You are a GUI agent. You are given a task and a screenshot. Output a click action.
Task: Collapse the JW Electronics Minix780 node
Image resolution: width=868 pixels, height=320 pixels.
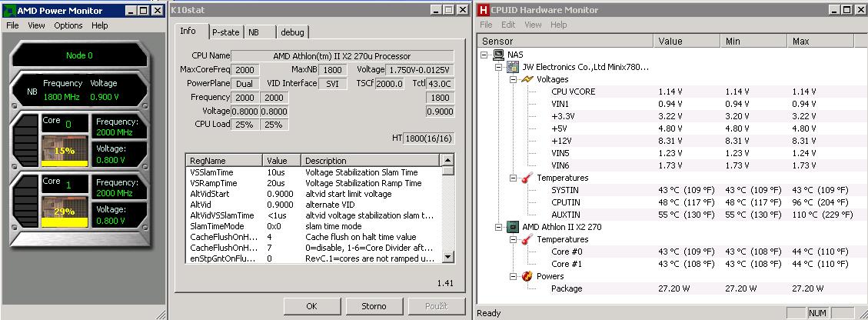pyautogui.click(x=499, y=67)
